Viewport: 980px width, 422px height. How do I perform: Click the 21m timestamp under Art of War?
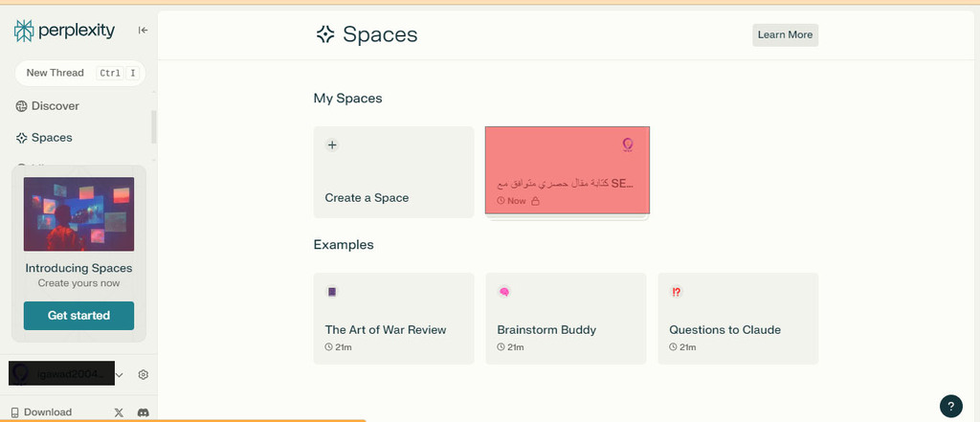coord(344,347)
